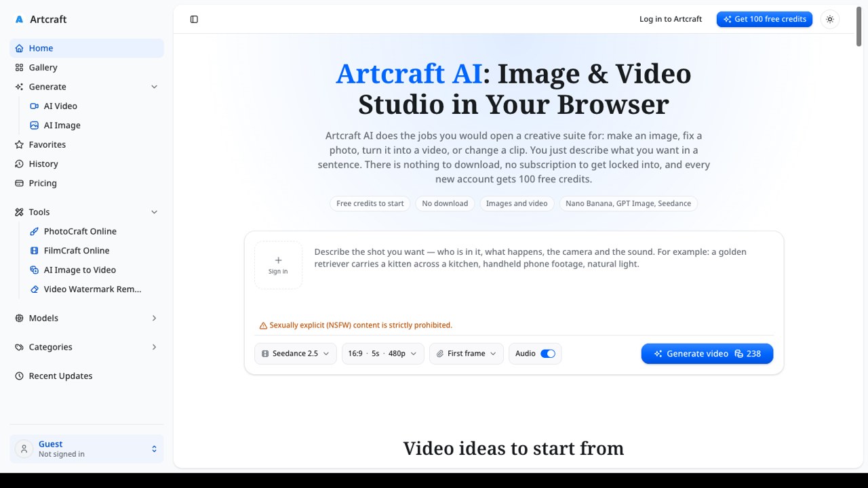Click Log in to Artcraft
This screenshot has width=868, height=488.
(671, 19)
